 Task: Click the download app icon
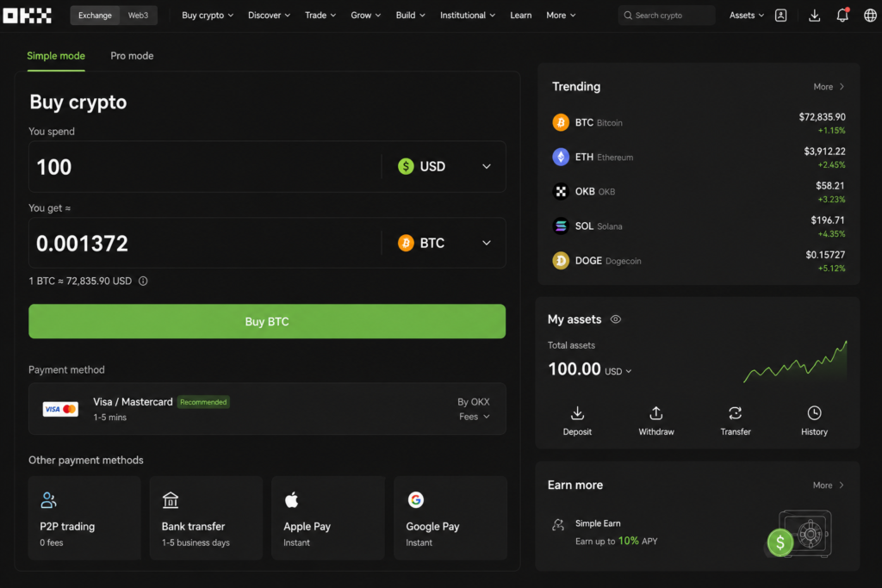(814, 15)
